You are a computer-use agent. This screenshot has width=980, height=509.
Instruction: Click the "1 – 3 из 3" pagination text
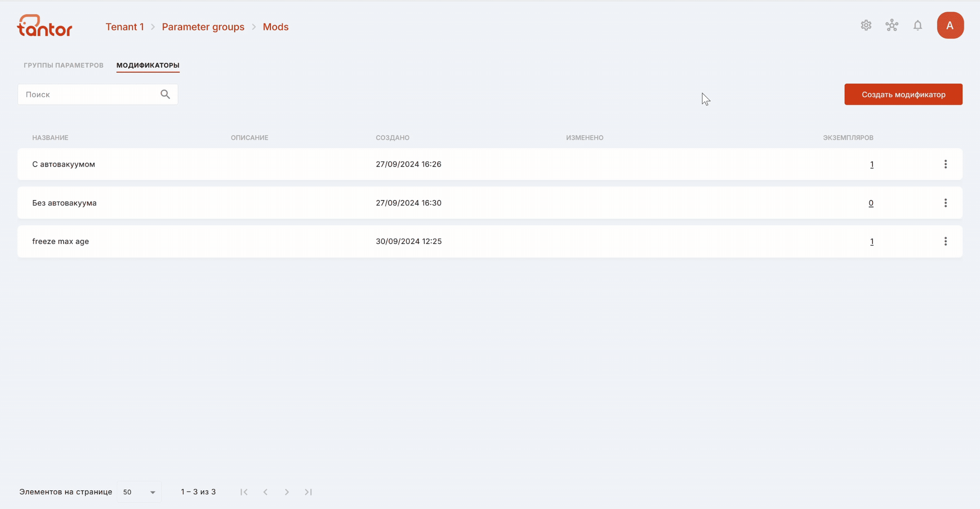[198, 492]
